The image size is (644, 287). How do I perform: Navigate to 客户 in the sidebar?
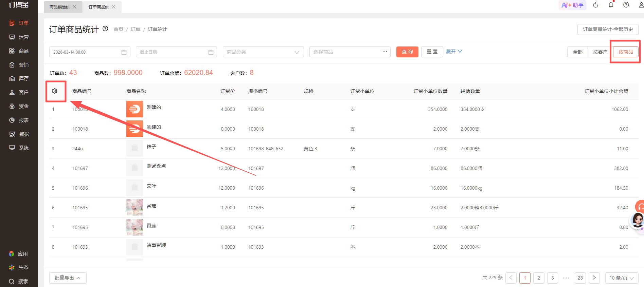coord(19,92)
